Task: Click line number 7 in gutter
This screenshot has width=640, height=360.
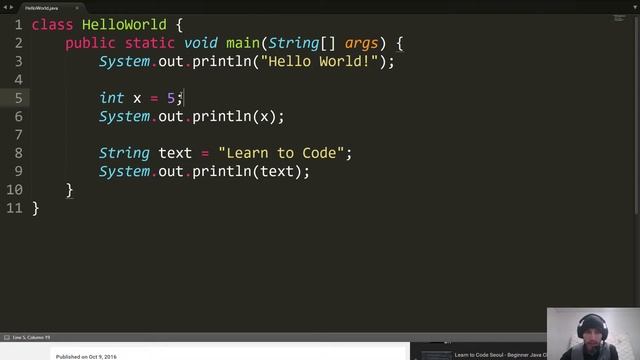Action: click(18, 135)
